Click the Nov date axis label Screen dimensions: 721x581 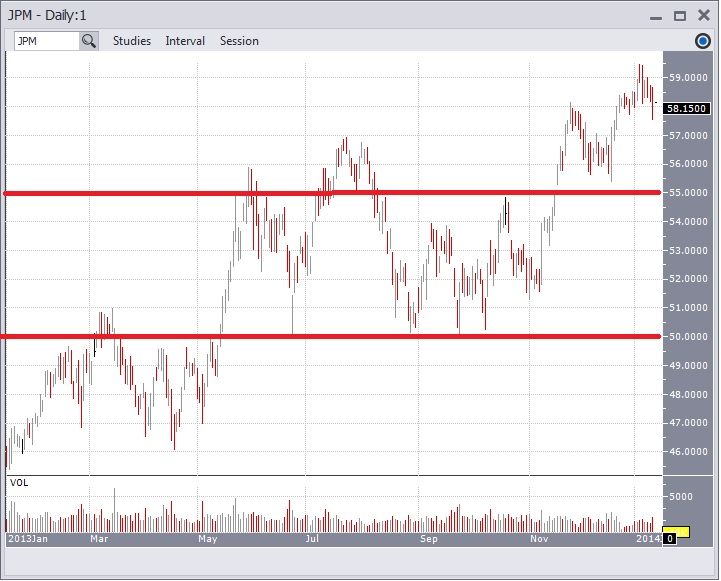(x=539, y=539)
